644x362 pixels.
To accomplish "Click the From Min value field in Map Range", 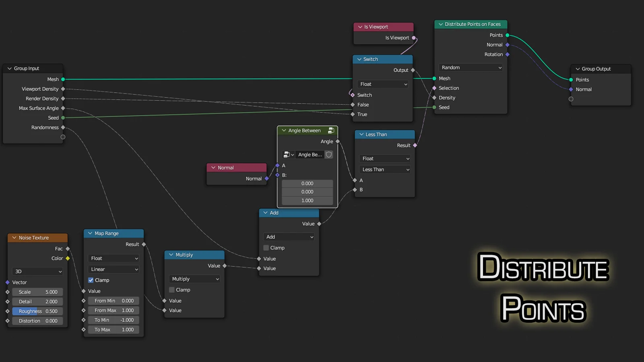I will click(113, 300).
